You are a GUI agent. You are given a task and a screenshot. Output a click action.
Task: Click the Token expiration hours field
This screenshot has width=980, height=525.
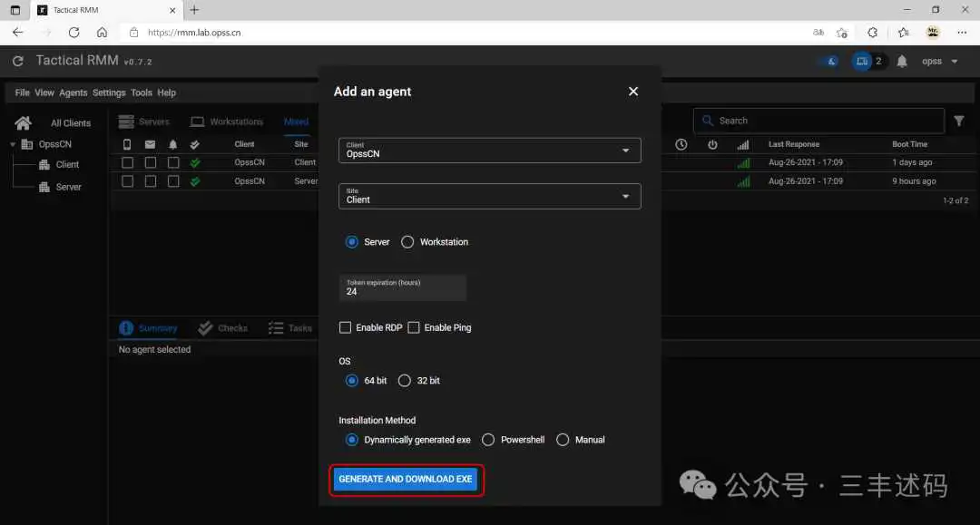tap(403, 287)
